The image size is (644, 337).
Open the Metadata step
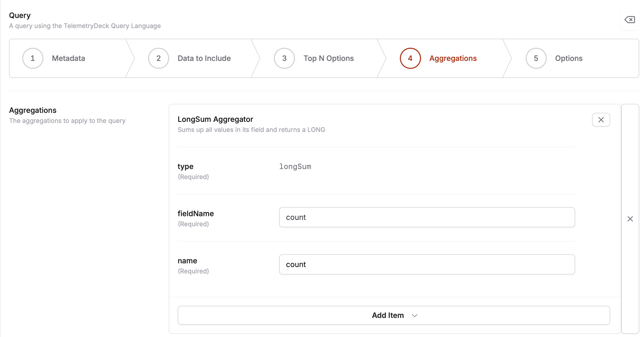68,58
